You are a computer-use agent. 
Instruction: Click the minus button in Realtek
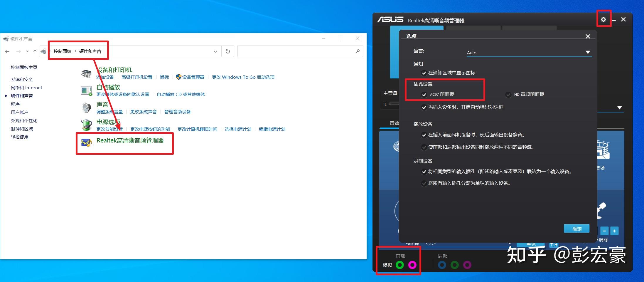pyautogui.click(x=604, y=231)
